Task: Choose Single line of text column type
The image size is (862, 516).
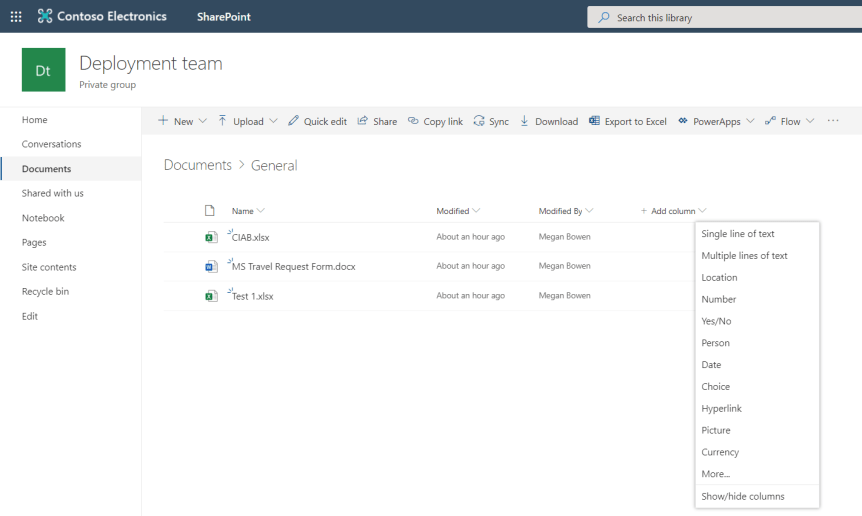Action: [x=738, y=234]
